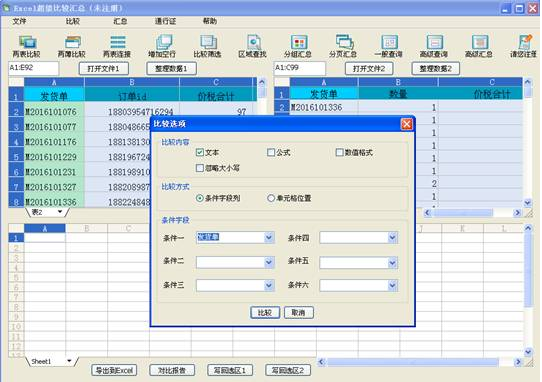This screenshot has height=382, width=542.
Task: Open the 比较 menu
Action: (x=73, y=21)
